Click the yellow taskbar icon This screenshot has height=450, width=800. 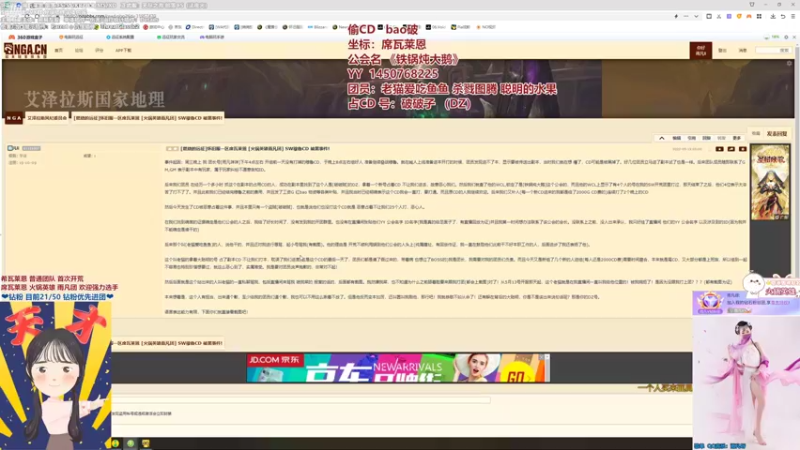[x=145, y=443]
